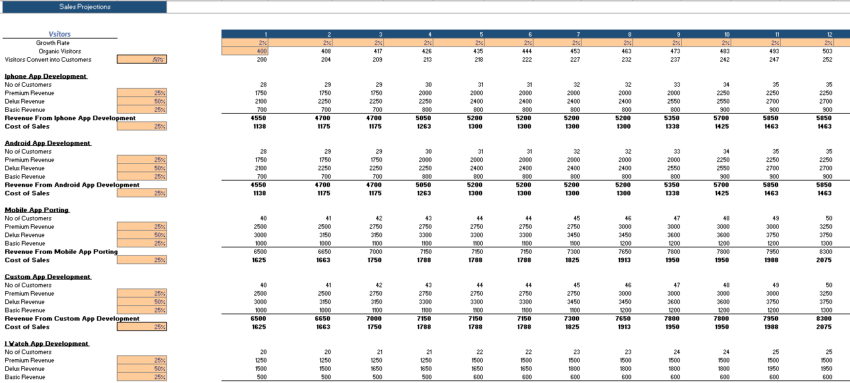Select I Watch No of Customers label
Viewport: 850px width, 383px height.
click(x=28, y=352)
